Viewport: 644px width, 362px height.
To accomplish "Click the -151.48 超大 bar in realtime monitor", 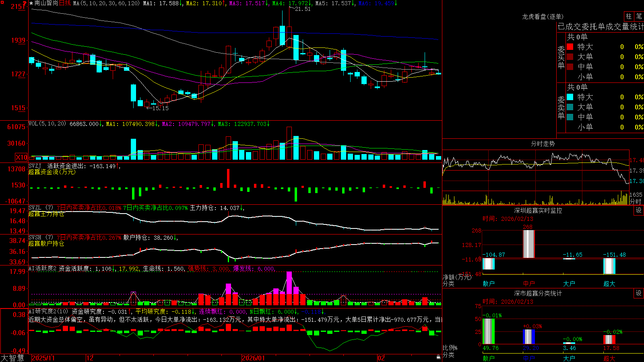I will (609, 266).
